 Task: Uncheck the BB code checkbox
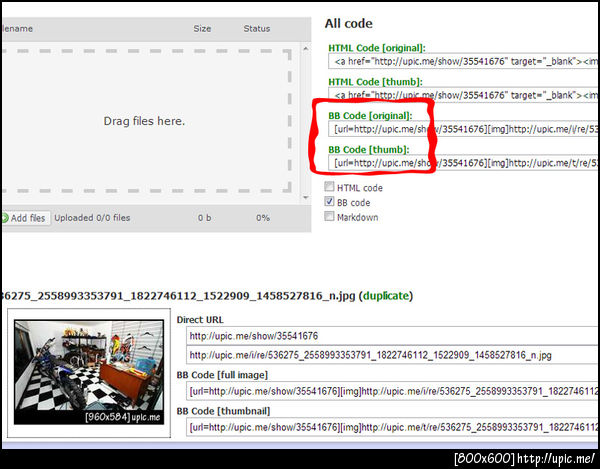(329, 202)
